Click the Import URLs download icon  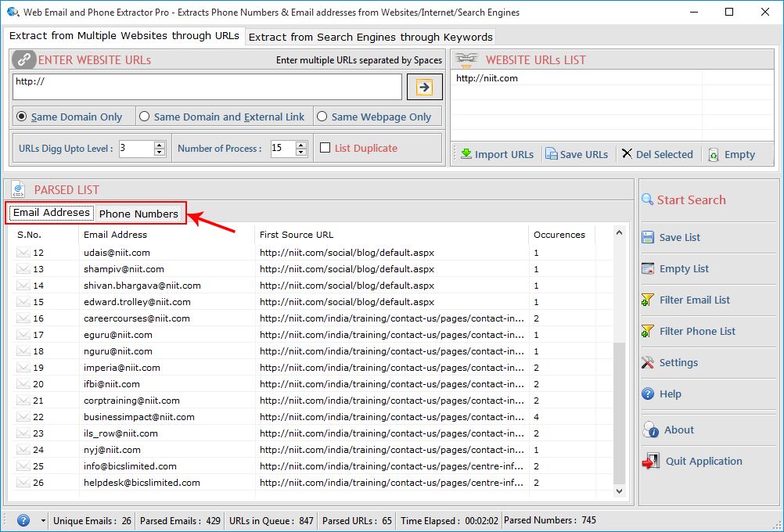(466, 154)
